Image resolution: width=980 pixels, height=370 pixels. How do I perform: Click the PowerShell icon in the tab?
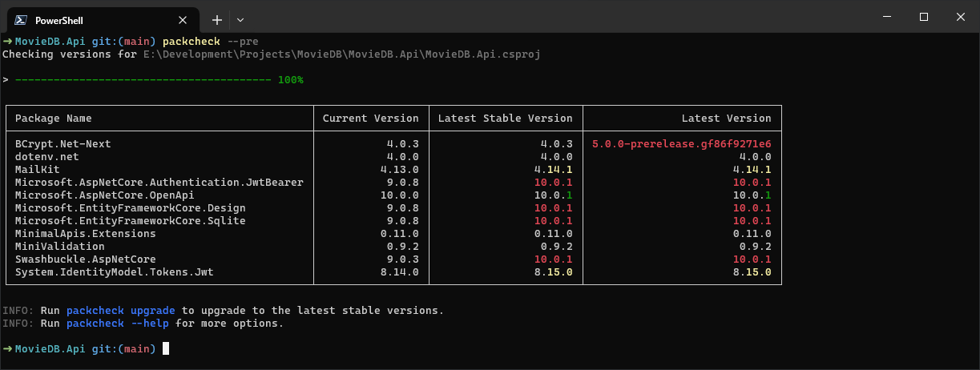[x=22, y=19]
